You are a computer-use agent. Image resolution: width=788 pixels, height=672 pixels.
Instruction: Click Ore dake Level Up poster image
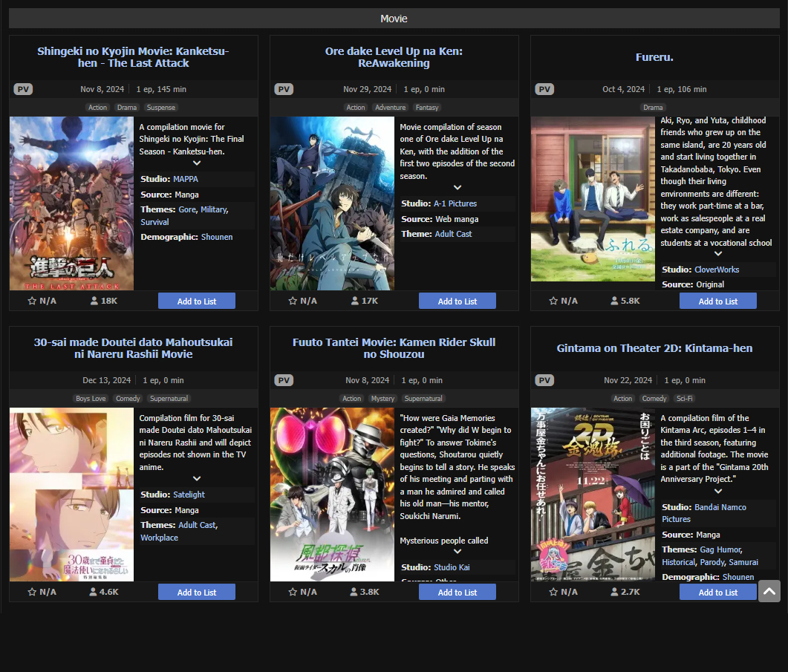coord(332,203)
